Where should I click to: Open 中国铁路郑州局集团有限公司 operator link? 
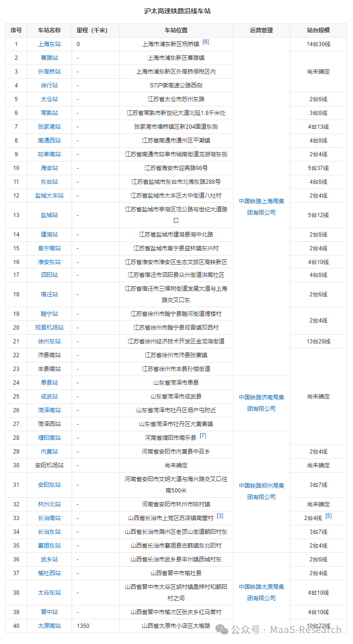[261, 491]
